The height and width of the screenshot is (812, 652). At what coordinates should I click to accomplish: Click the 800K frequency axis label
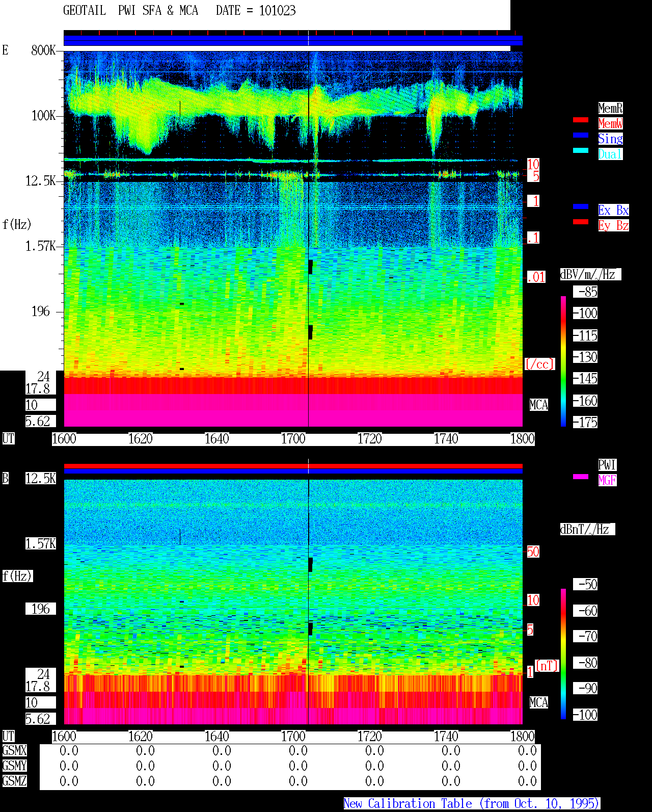pyautogui.click(x=43, y=50)
